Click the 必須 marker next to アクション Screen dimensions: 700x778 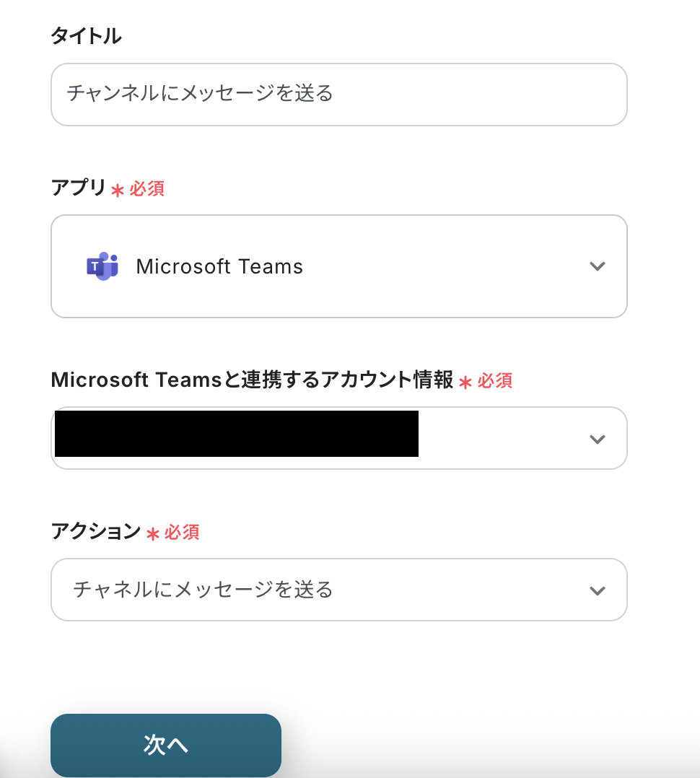pyautogui.click(x=182, y=533)
